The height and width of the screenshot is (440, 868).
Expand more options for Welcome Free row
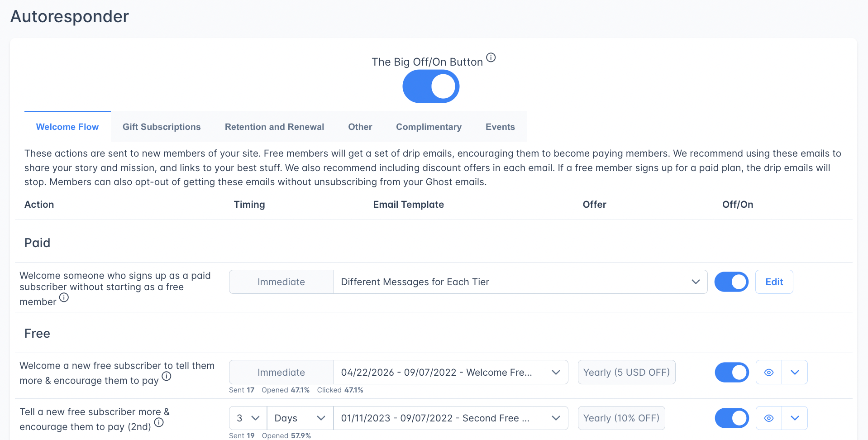[x=795, y=372]
